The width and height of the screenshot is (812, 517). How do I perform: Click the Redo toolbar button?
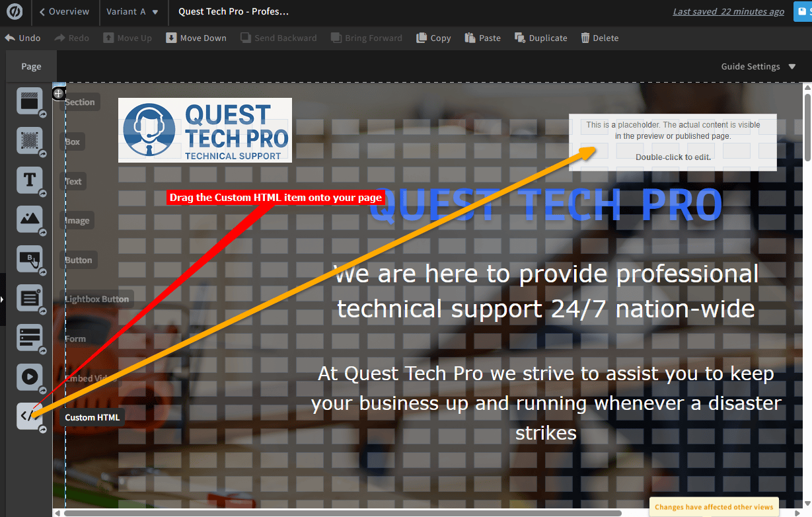point(72,38)
